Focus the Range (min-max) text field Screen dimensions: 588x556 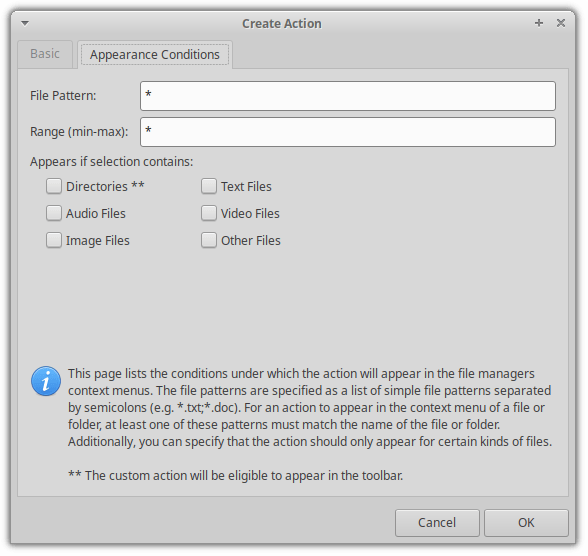348,132
